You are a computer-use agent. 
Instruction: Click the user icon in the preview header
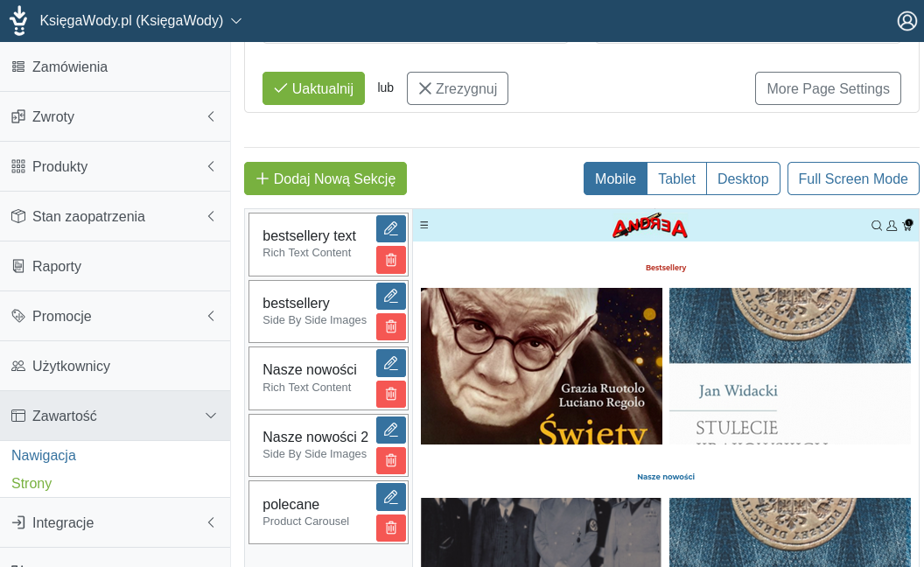[x=892, y=225]
